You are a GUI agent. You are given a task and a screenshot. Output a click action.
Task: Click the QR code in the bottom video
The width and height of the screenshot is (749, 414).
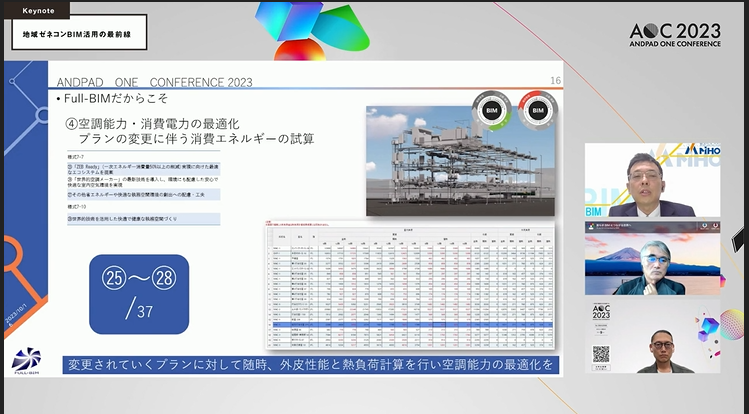click(601, 354)
